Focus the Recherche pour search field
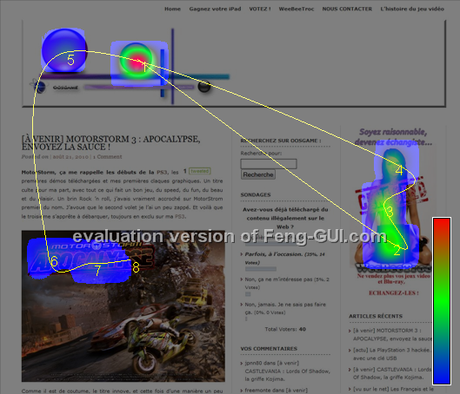Viewport: 460px width, 394px height. click(x=269, y=164)
